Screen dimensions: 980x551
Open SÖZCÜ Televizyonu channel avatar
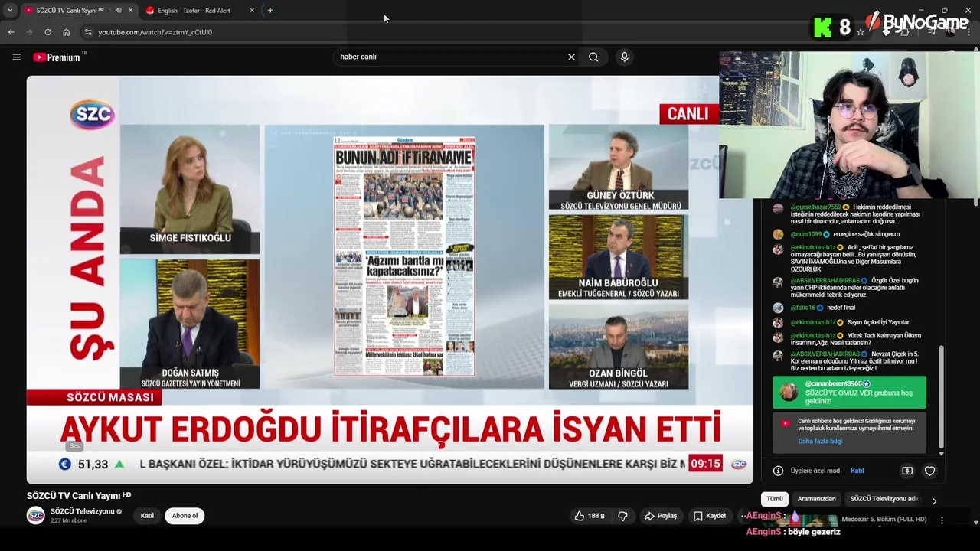(x=36, y=515)
